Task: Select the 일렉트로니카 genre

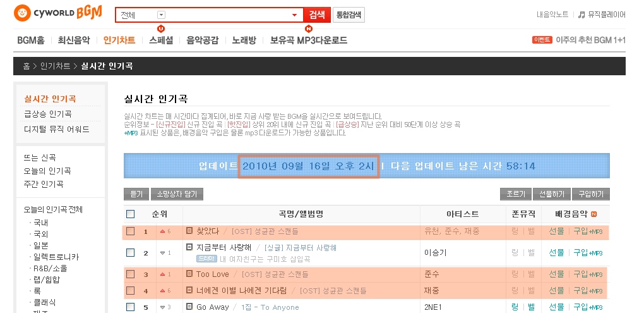Action: pyautogui.click(x=56, y=257)
